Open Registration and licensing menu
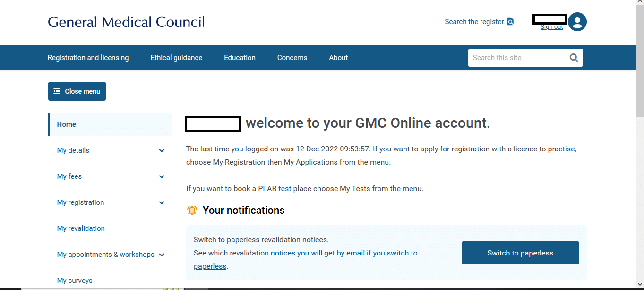 pyautogui.click(x=88, y=58)
